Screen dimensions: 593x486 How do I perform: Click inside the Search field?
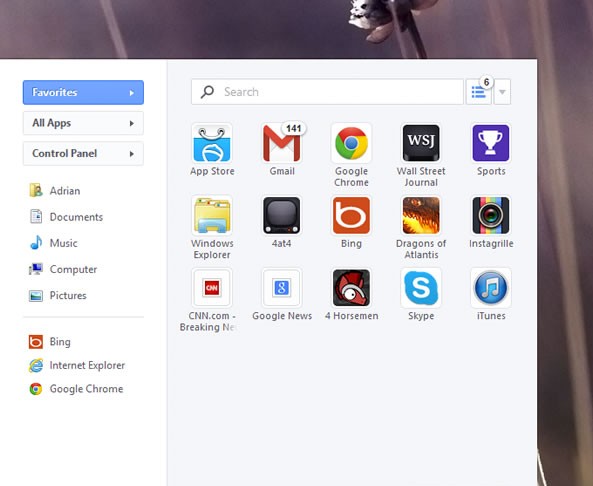pyautogui.click(x=327, y=92)
